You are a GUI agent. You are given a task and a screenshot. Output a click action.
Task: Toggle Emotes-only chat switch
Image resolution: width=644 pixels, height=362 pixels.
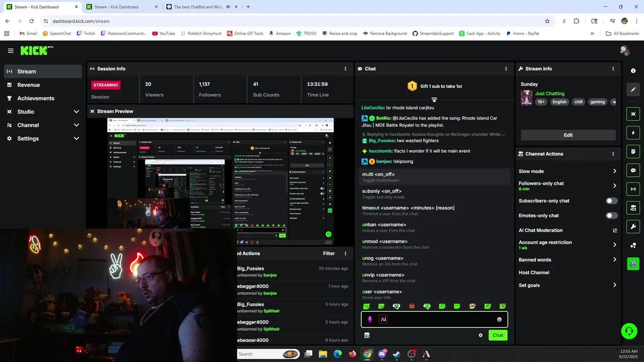[611, 216]
